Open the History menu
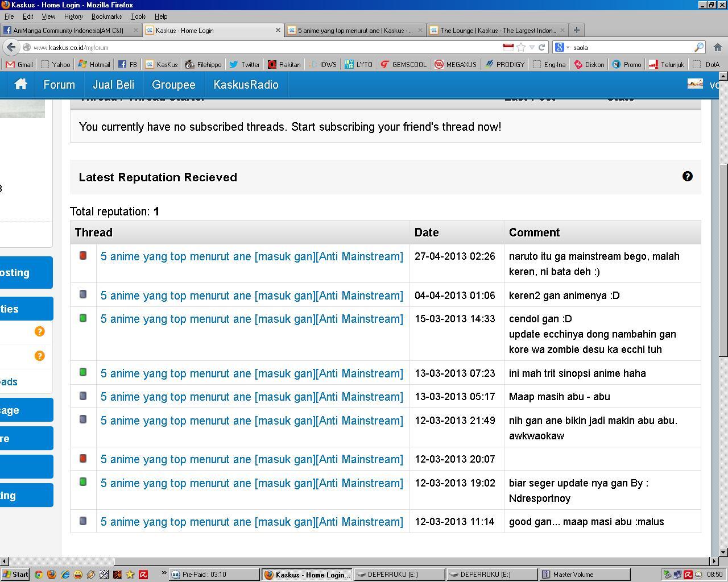This screenshot has width=728, height=582. coord(73,16)
